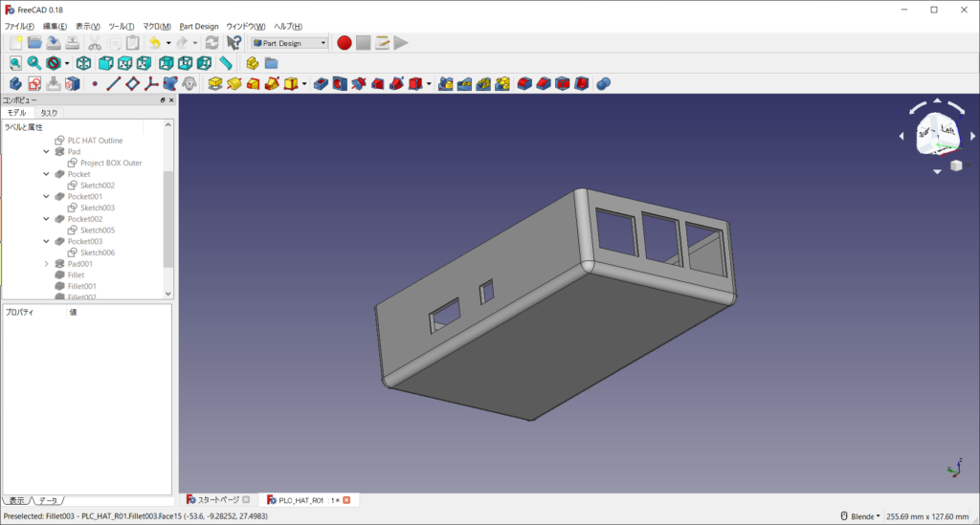Open the Part Design workbench dropdown
This screenshot has width=980, height=525.
click(x=289, y=42)
